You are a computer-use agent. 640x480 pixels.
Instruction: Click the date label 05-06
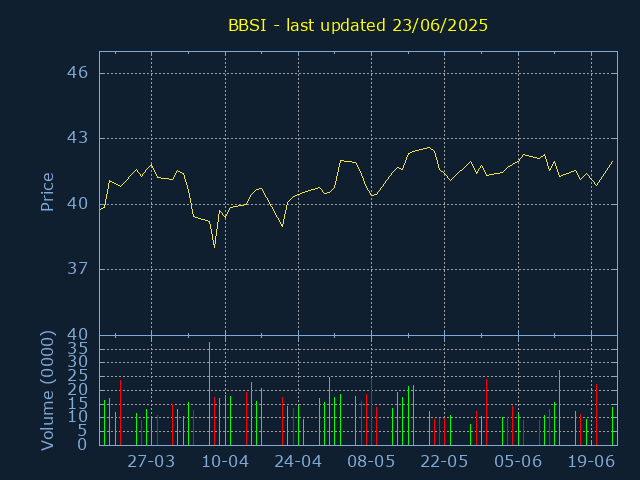(518, 462)
